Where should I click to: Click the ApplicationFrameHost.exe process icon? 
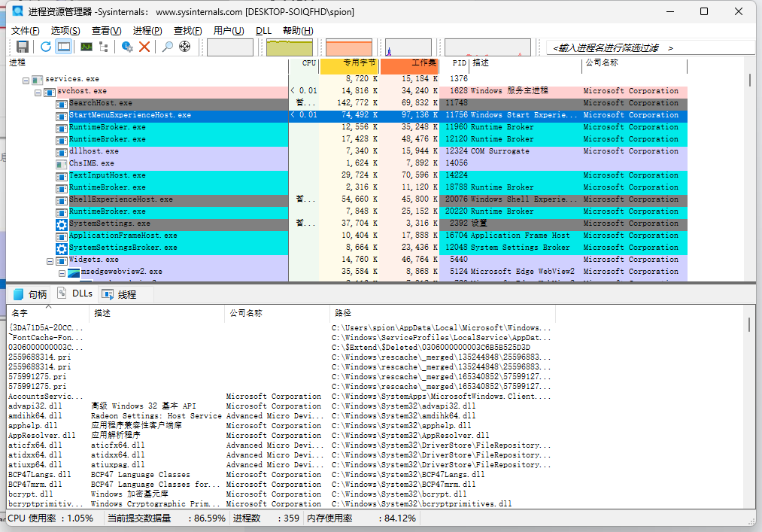tap(61, 237)
